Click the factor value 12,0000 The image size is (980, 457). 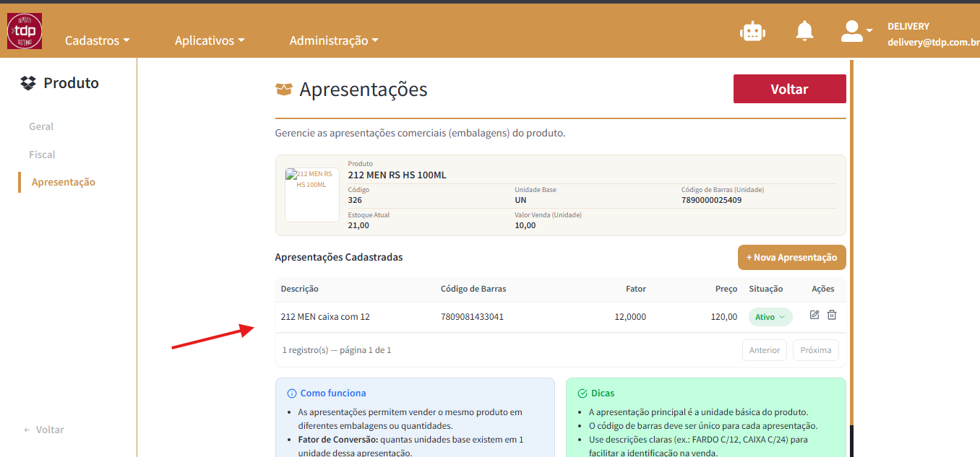click(x=630, y=317)
